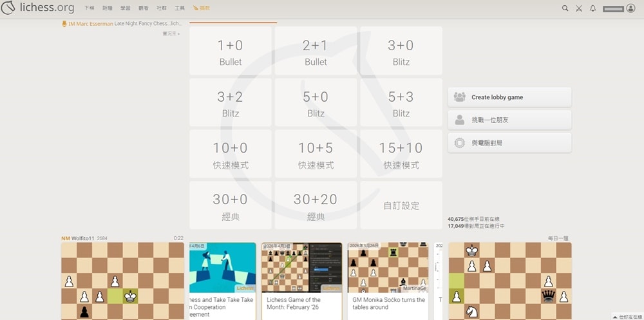644x320 pixels.
Task: Choose the 15+10 快速模式 tile
Action: pyautogui.click(x=401, y=154)
